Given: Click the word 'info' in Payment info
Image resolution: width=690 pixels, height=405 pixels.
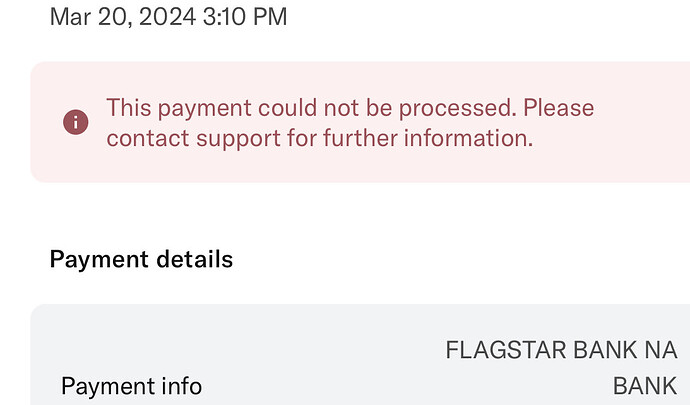Looking at the screenshot, I should coord(181,386).
